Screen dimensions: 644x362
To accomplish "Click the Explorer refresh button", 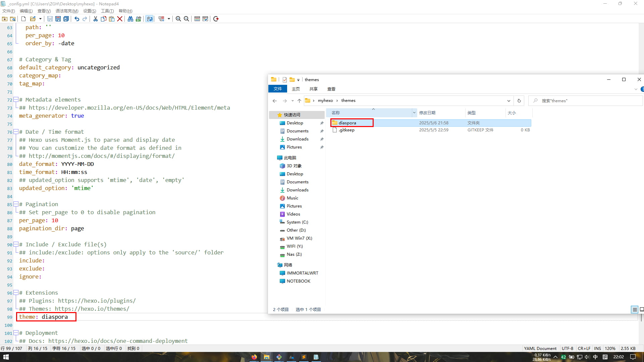I will coord(519,101).
